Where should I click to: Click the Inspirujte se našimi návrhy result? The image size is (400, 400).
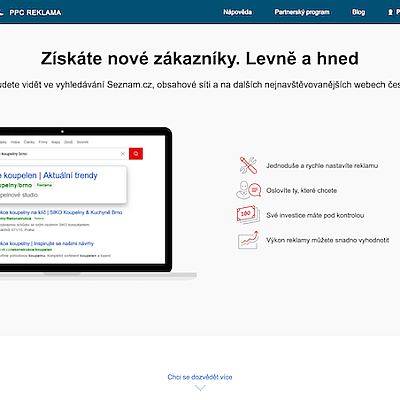point(47,243)
